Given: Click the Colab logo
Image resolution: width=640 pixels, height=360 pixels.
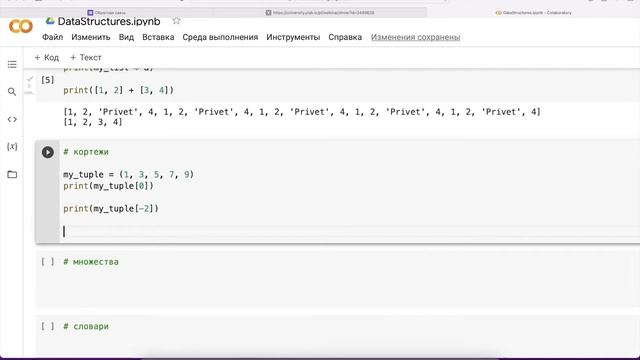Looking at the screenshot, I should pos(20,27).
